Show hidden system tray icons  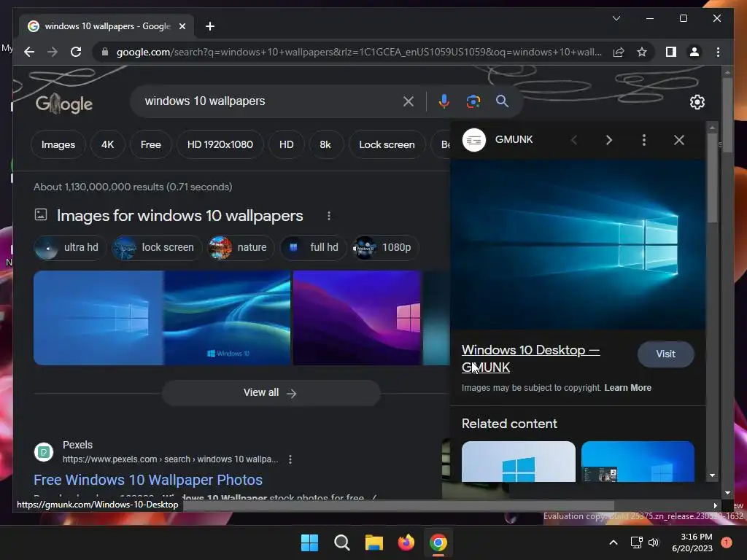tap(613, 542)
